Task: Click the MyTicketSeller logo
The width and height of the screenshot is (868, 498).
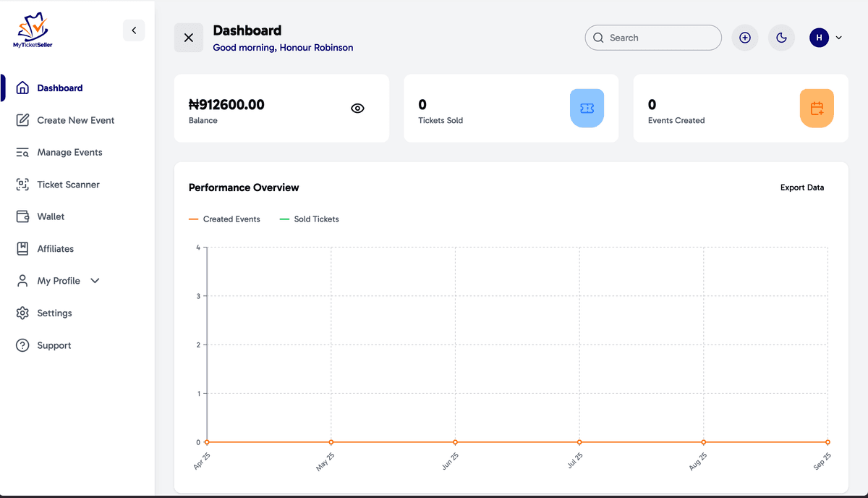Action: click(x=33, y=30)
